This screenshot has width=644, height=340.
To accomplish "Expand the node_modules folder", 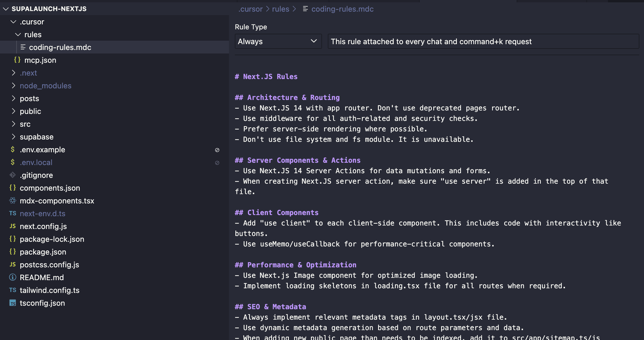I will pyautogui.click(x=13, y=85).
